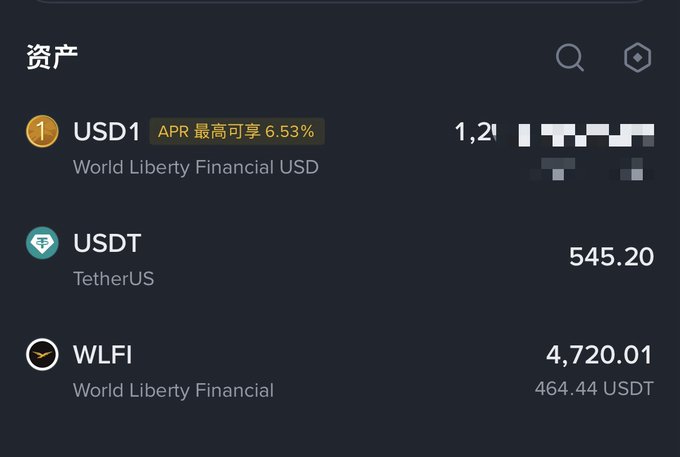Tap the blurred USD1 balance amount
This screenshot has width=680, height=457.
click(x=555, y=132)
